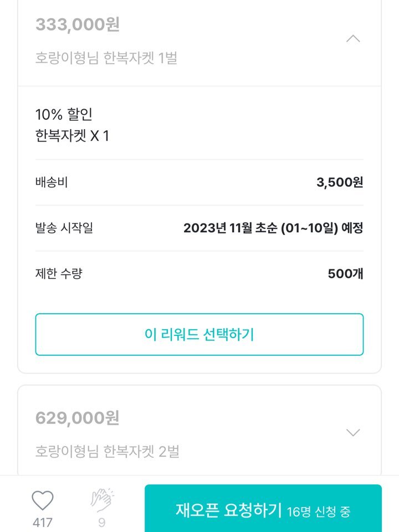
Task: Tap the heart like icon
Action: coord(43,500)
